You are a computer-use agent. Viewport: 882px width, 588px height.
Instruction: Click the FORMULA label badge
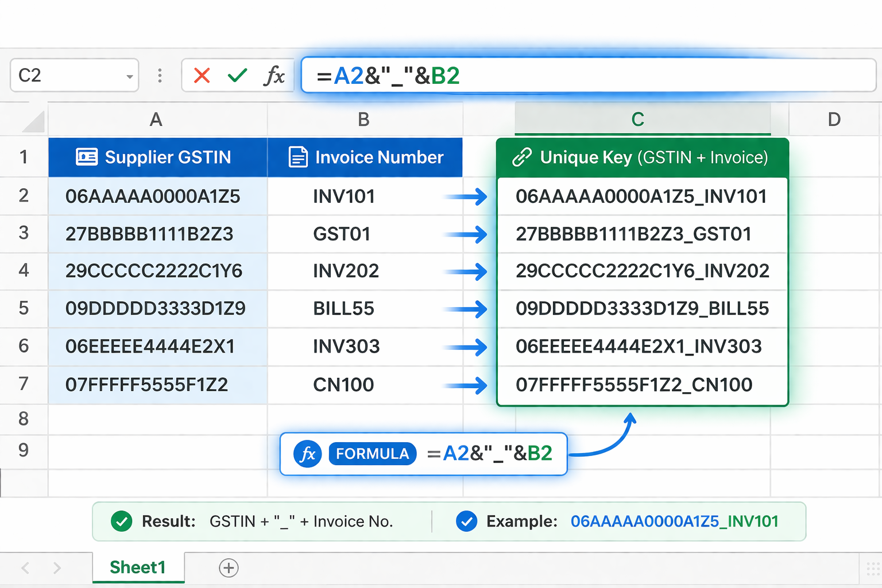372,454
